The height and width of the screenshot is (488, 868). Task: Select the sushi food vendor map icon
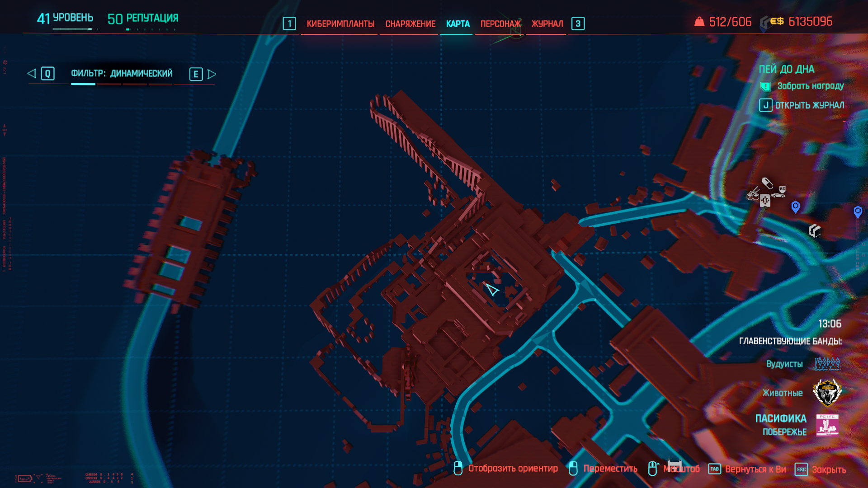pyautogui.click(x=752, y=194)
